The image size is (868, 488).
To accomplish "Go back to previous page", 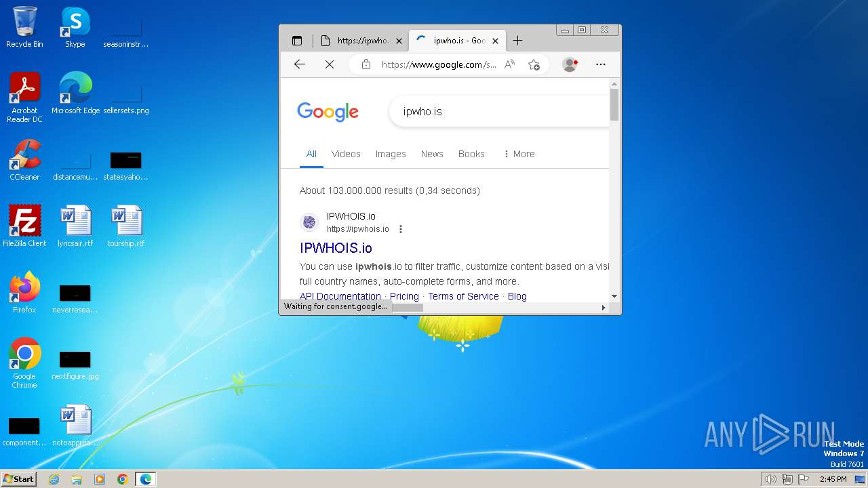I will (299, 64).
